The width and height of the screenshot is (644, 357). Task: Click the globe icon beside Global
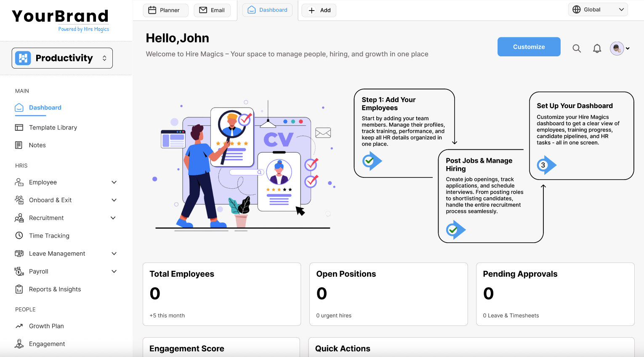coord(577,9)
